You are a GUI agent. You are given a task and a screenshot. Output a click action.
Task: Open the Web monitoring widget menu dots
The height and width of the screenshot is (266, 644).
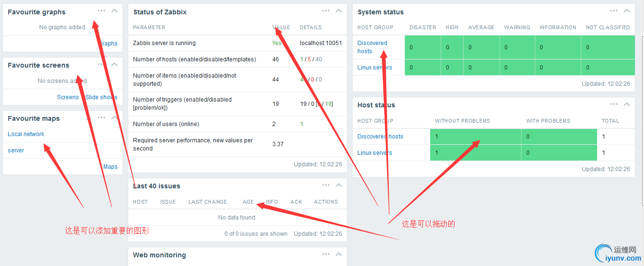tap(326, 254)
